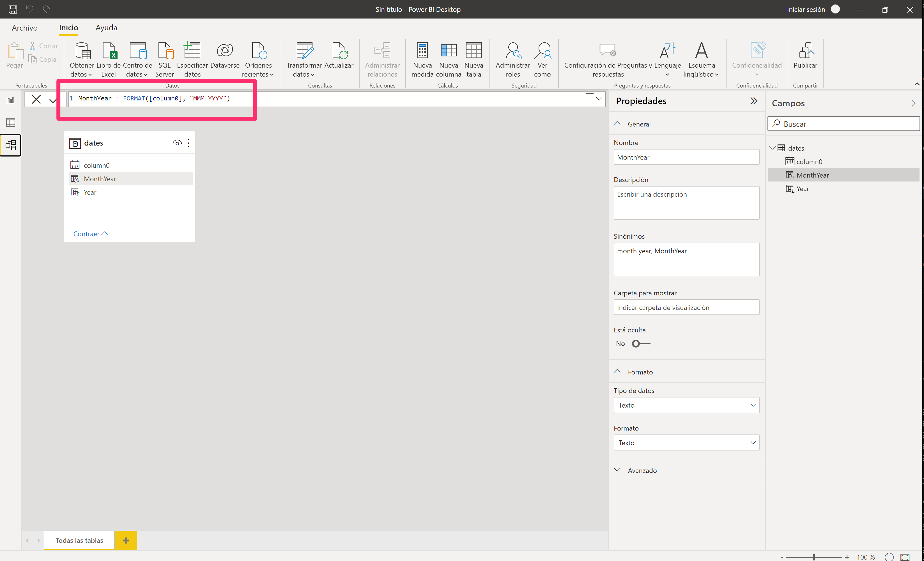924x561 pixels.
Task: Click Transformar datos
Action: (x=304, y=60)
